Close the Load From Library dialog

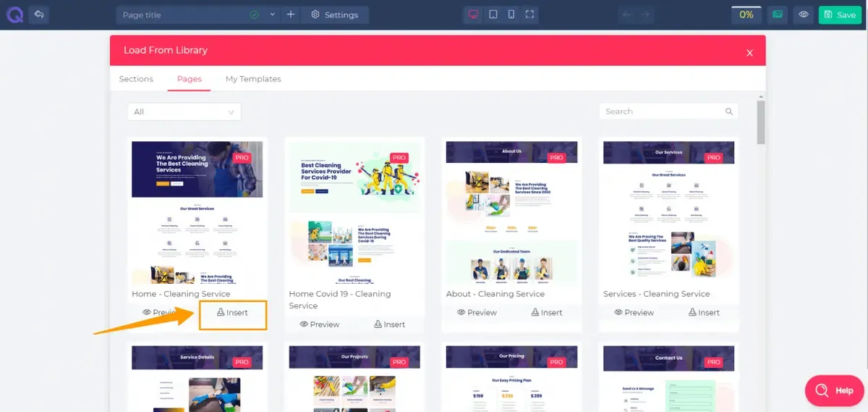click(x=749, y=53)
